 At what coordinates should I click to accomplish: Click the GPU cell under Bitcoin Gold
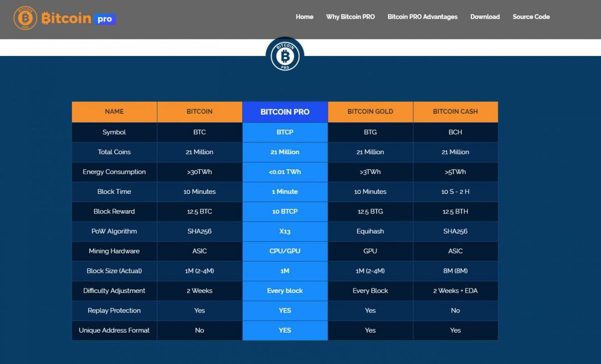[371, 251]
